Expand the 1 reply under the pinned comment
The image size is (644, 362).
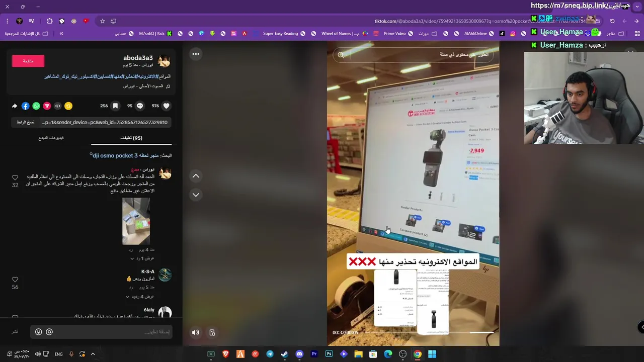click(142, 258)
